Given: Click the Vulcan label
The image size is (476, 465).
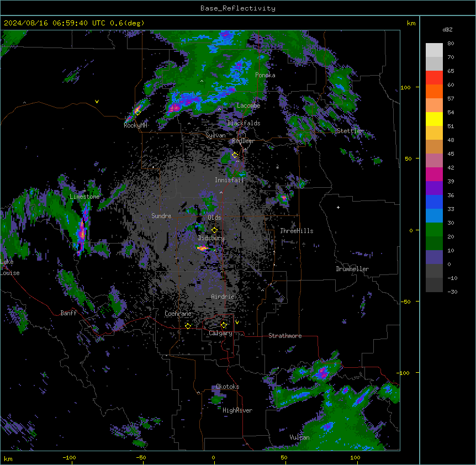Looking at the screenshot, I should coord(300,437).
